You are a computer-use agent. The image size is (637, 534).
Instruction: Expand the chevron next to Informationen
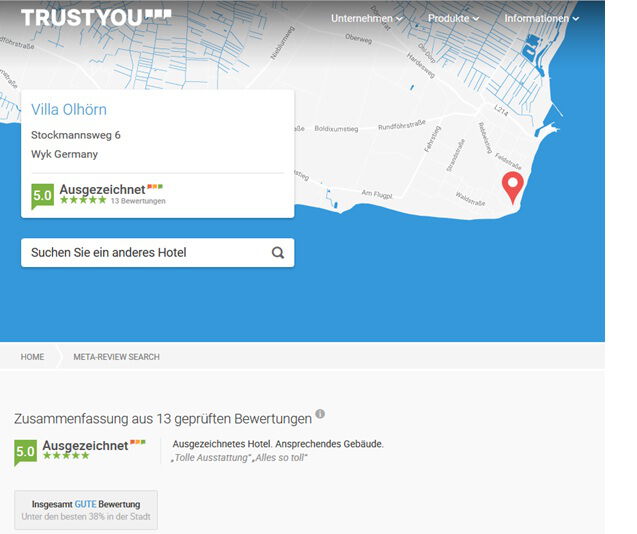(576, 19)
